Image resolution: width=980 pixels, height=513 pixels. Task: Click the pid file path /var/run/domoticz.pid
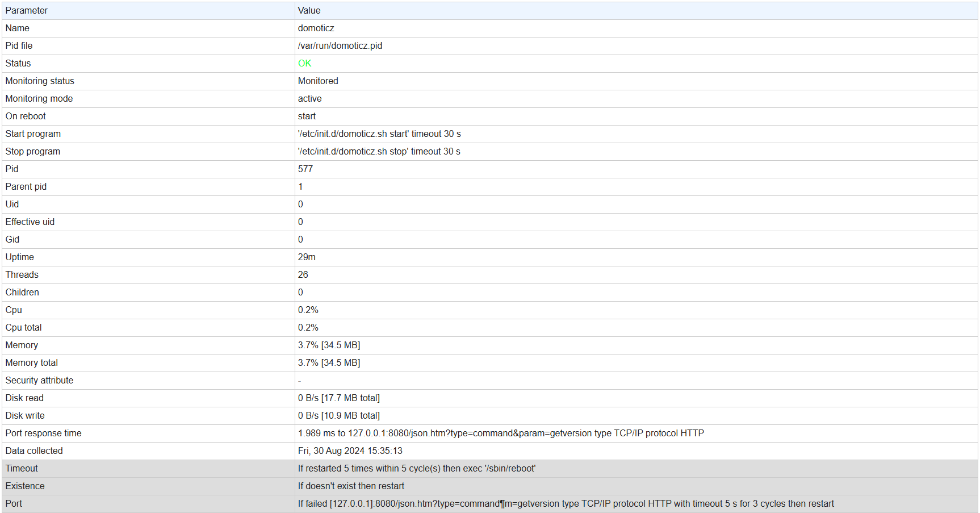340,46
